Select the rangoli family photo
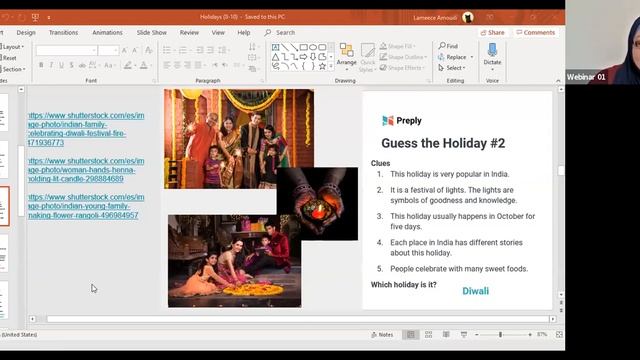The width and height of the screenshot is (640, 360). tap(234, 261)
